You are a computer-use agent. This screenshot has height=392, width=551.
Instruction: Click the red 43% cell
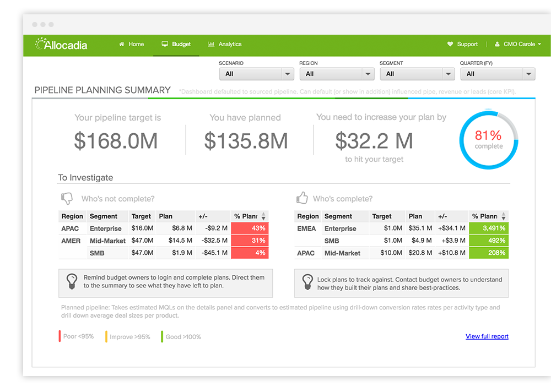pos(250,228)
